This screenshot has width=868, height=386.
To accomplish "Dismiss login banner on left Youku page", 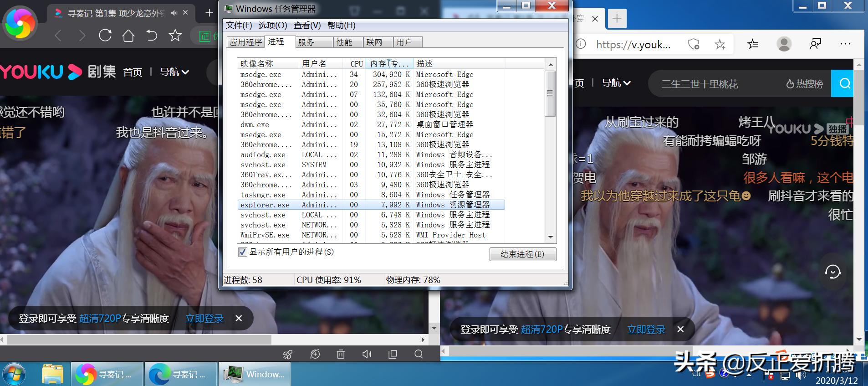I will (x=239, y=319).
